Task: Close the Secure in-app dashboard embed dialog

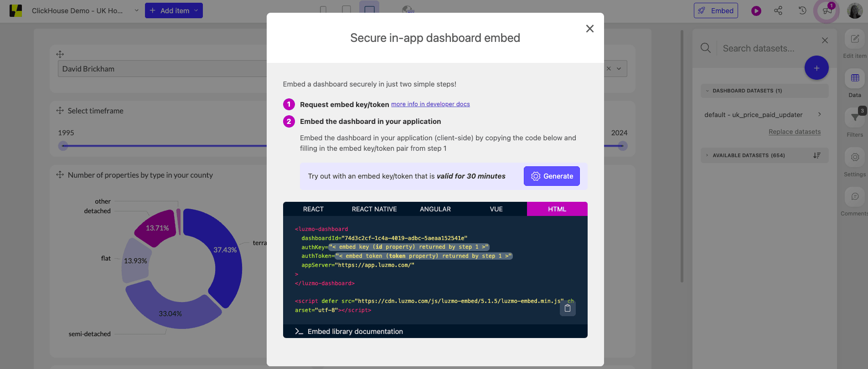Action: click(x=589, y=29)
